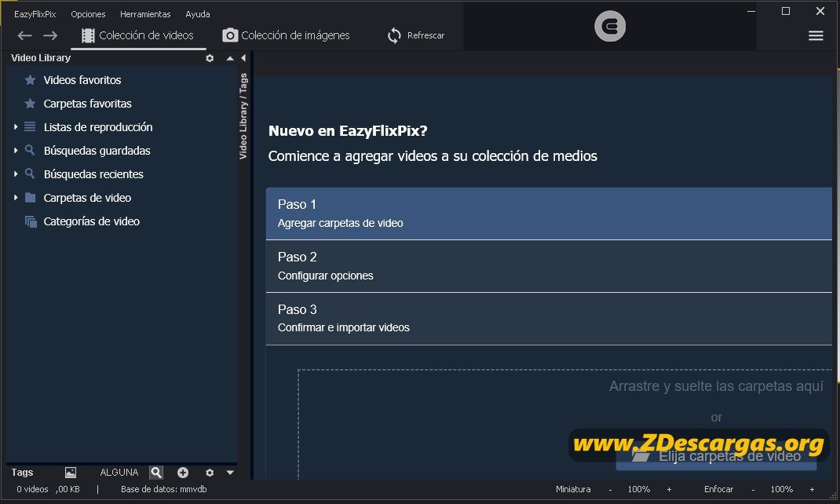Select Carpetas favoritas
The image size is (840, 504).
tap(87, 104)
